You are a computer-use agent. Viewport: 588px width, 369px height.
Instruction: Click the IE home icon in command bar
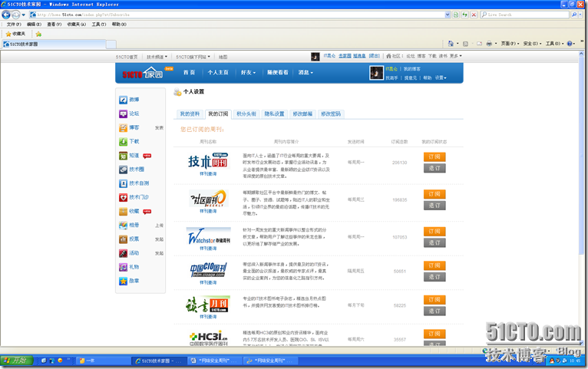point(451,44)
